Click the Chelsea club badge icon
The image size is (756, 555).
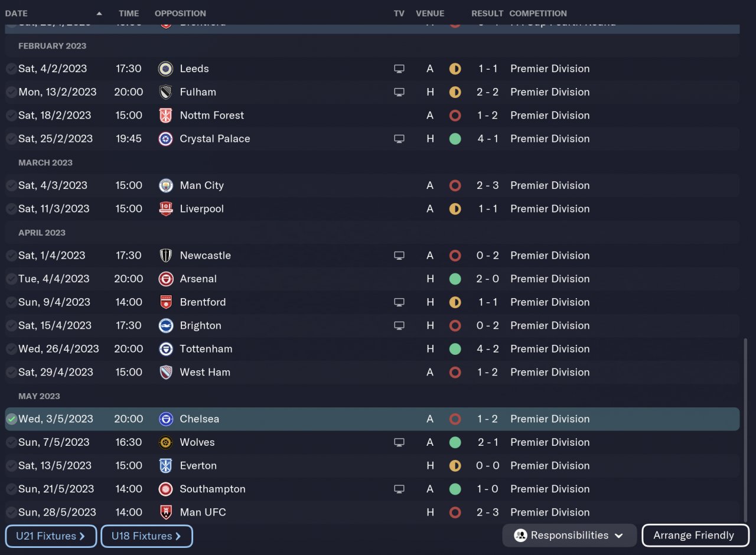pyautogui.click(x=166, y=419)
